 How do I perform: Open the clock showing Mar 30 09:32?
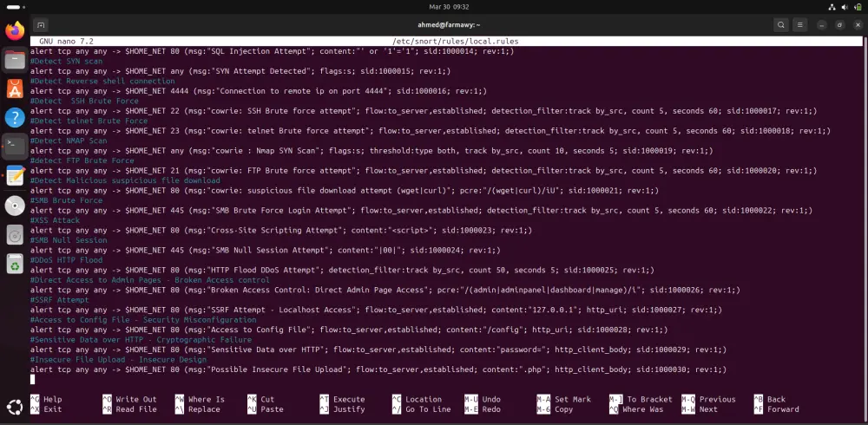click(449, 7)
